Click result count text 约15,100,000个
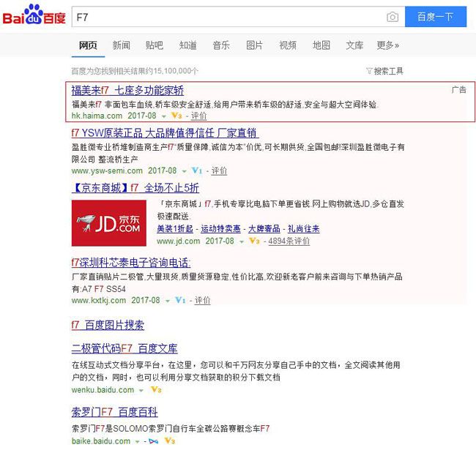This screenshot has width=476, height=450. (171, 71)
